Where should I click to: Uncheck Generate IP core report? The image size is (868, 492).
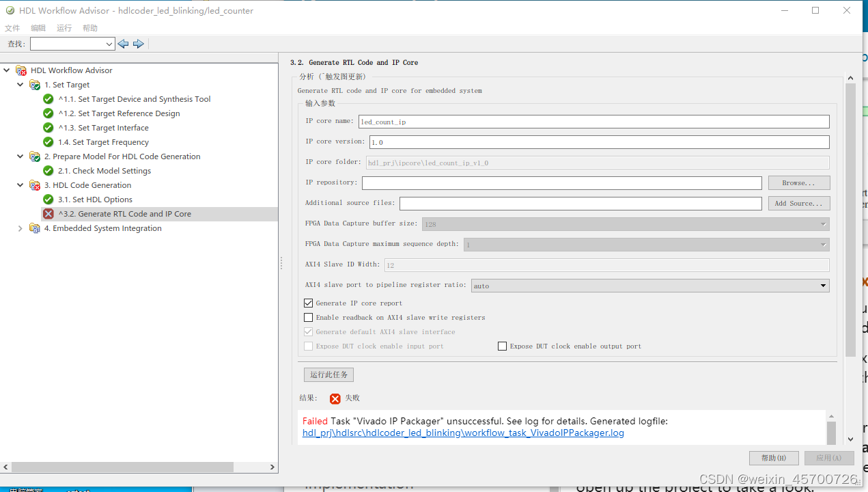[x=308, y=303]
